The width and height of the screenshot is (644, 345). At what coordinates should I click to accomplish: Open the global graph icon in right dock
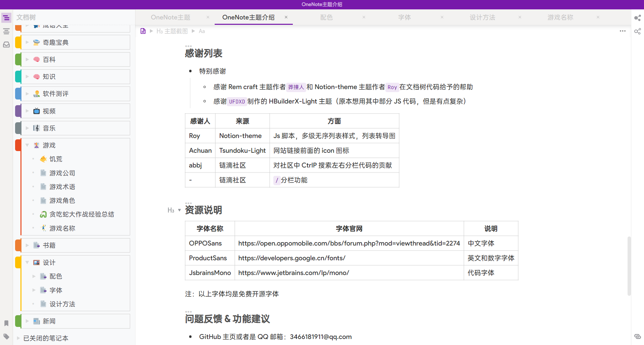637,31
